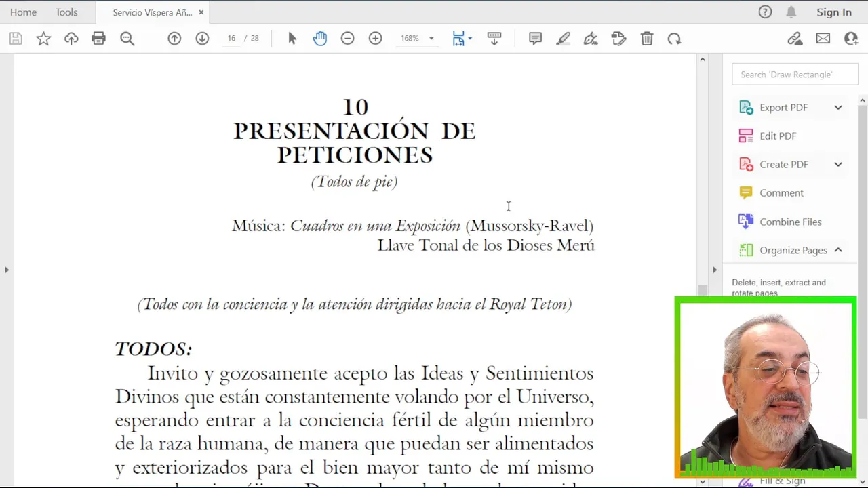Click the line Llave Tonal de los Dioses Merú
Viewport: 868px width, 488px height.
point(486,245)
